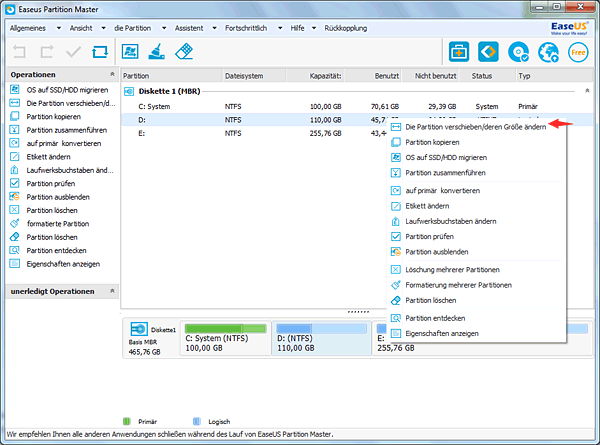Click icon beside 'Partition ausblenden' in sidebar
This screenshot has width=600, height=445.
pyautogui.click(x=14, y=197)
